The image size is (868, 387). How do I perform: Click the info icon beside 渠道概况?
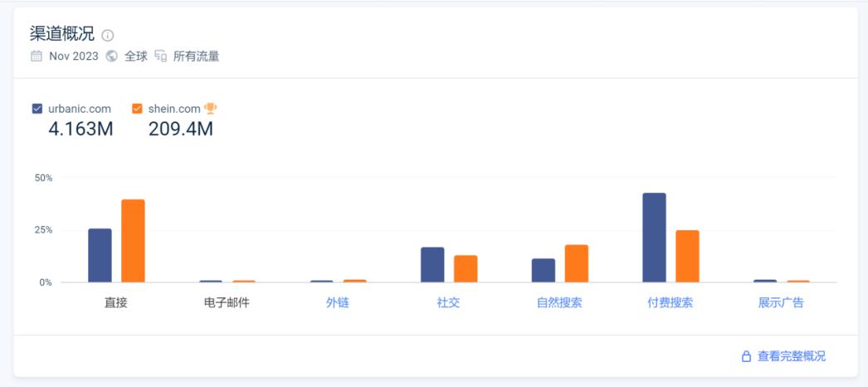tap(108, 35)
